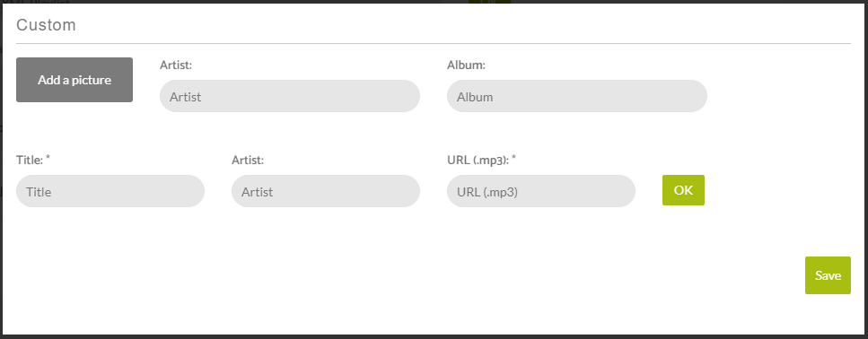The width and height of the screenshot is (868, 339).
Task: Click the Artist: label above the Album-row field
Action: pyautogui.click(x=175, y=65)
